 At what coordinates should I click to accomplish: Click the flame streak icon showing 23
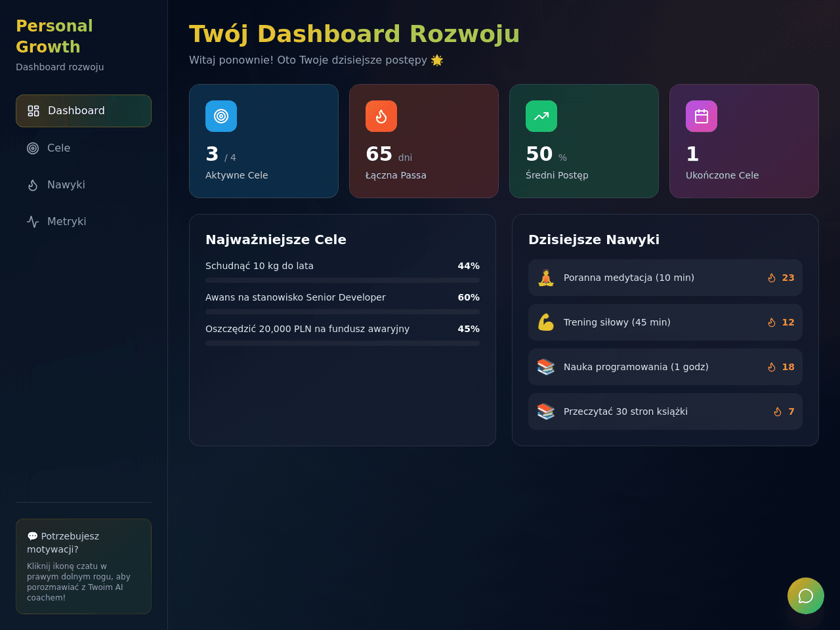pyautogui.click(x=772, y=278)
